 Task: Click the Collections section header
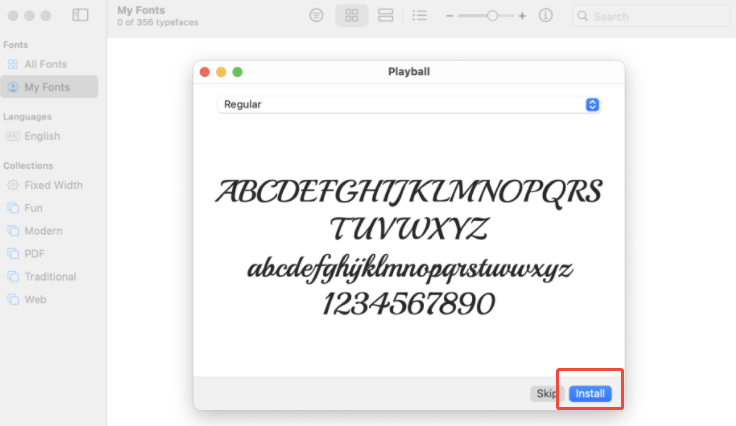(28, 166)
